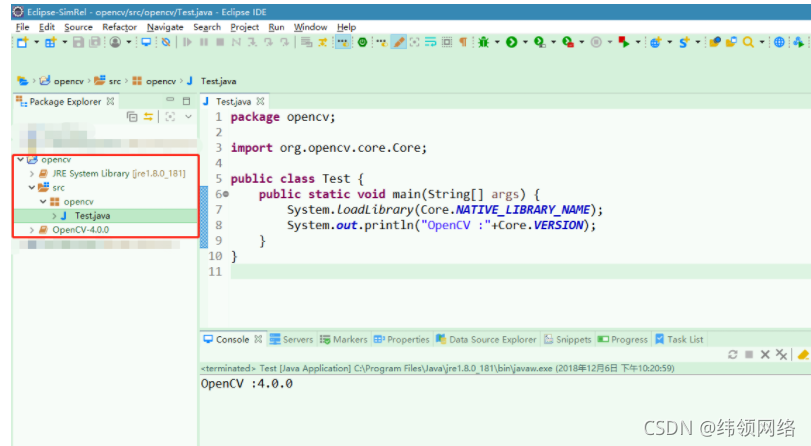This screenshot has height=446, width=811.
Task: Collapse the opencv project node
Action: (x=21, y=159)
